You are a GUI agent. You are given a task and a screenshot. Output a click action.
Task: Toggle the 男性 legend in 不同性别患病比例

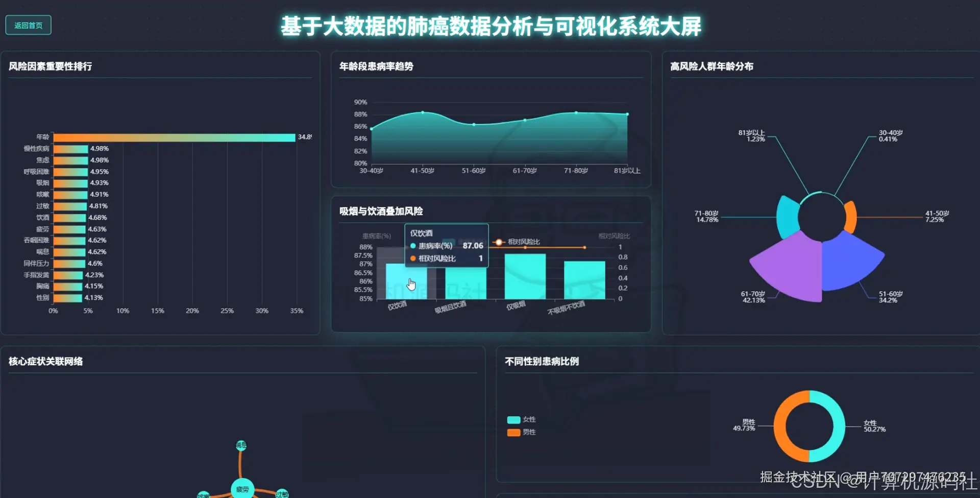(x=521, y=432)
